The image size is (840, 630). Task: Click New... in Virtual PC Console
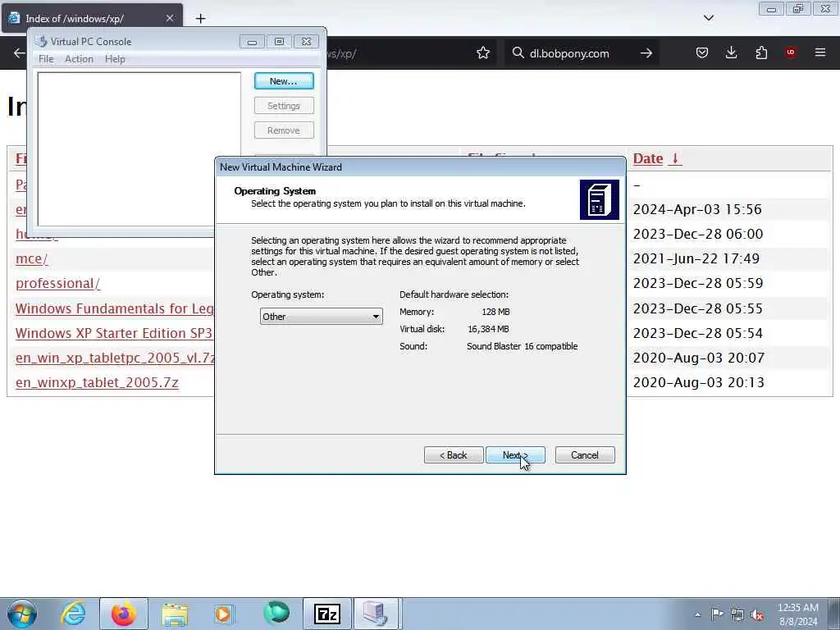(x=284, y=81)
